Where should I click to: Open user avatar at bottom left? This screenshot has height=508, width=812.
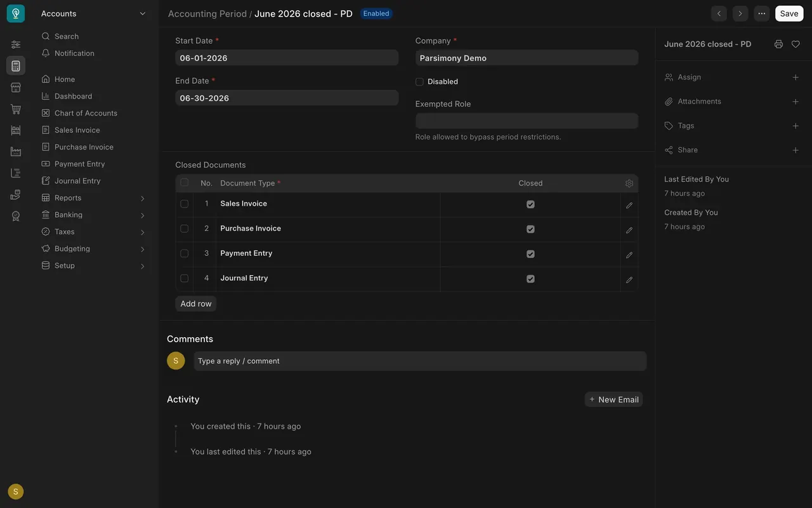click(16, 491)
